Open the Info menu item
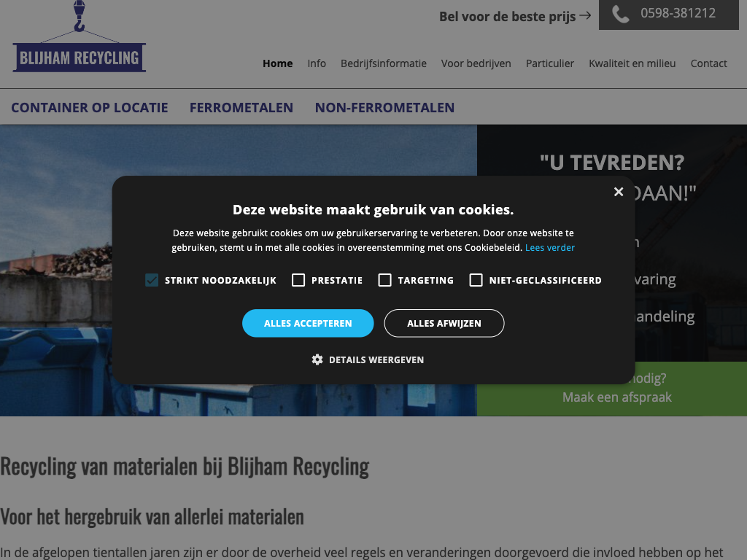 pyautogui.click(x=317, y=63)
